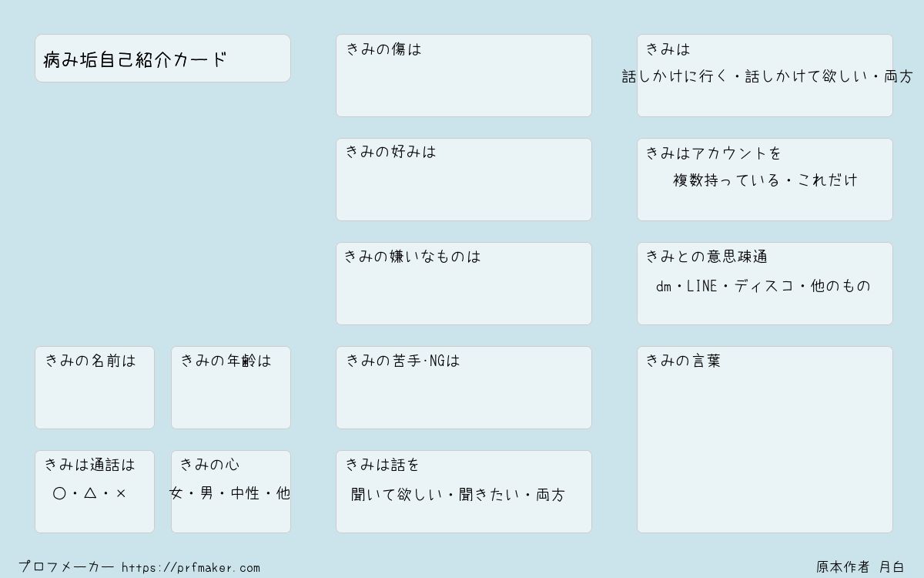Click the きみの名前は field
This screenshot has width=924, height=578.
(95, 388)
